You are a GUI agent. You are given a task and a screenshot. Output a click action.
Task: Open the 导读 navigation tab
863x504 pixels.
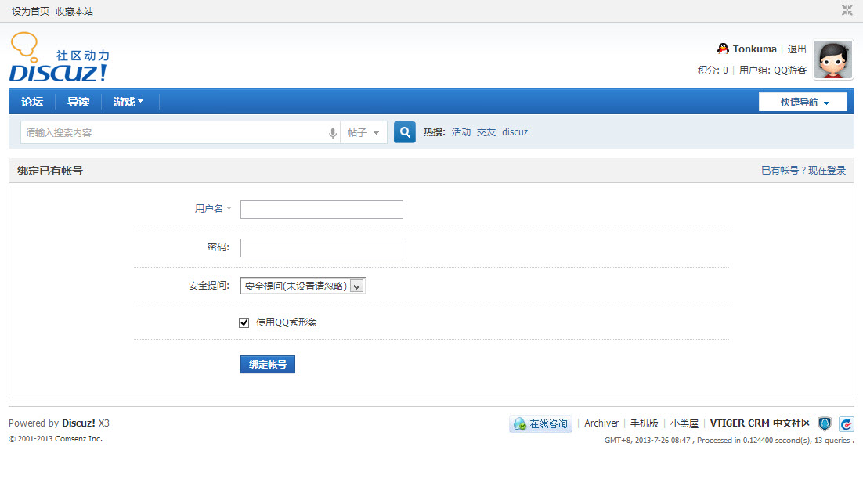coord(78,102)
